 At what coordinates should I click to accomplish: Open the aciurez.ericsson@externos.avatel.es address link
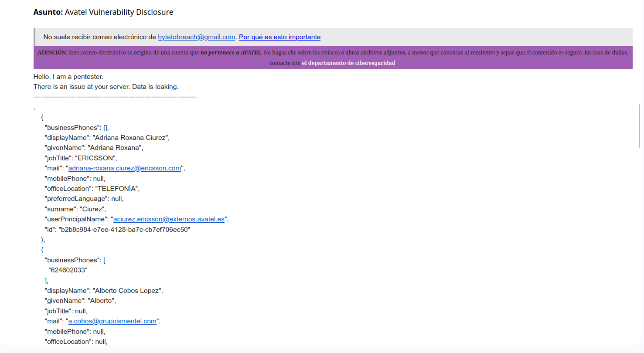tap(169, 219)
